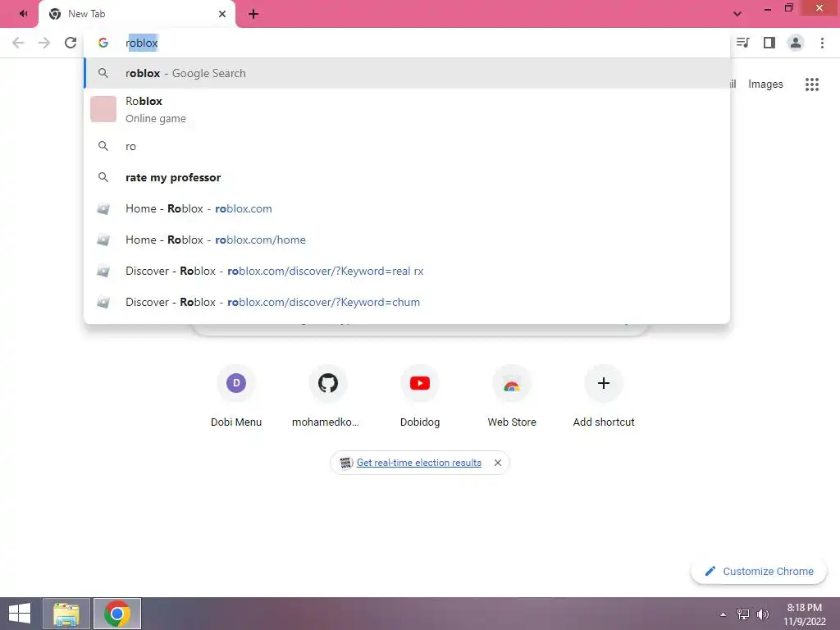Click the Add shortcut button

603,396
